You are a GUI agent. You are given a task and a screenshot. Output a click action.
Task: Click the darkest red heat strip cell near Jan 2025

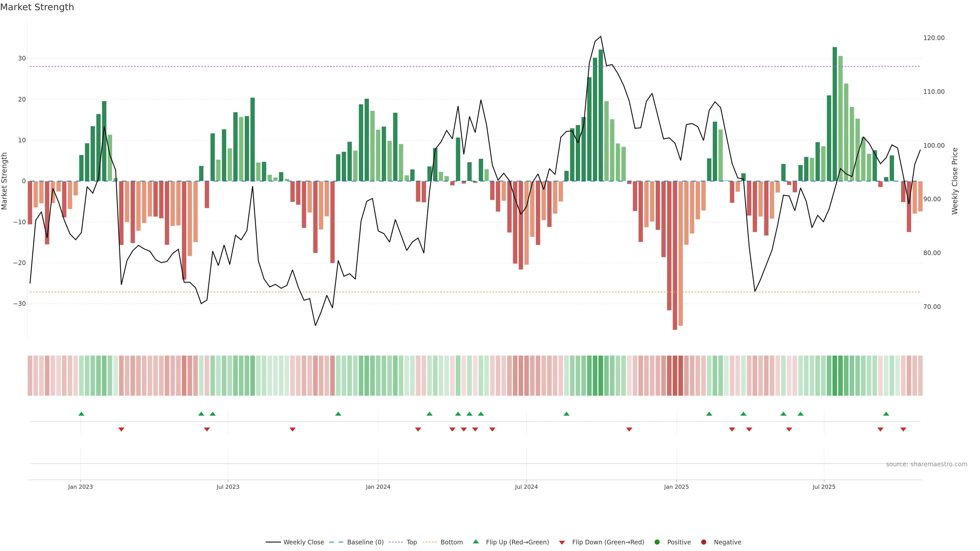click(x=675, y=376)
